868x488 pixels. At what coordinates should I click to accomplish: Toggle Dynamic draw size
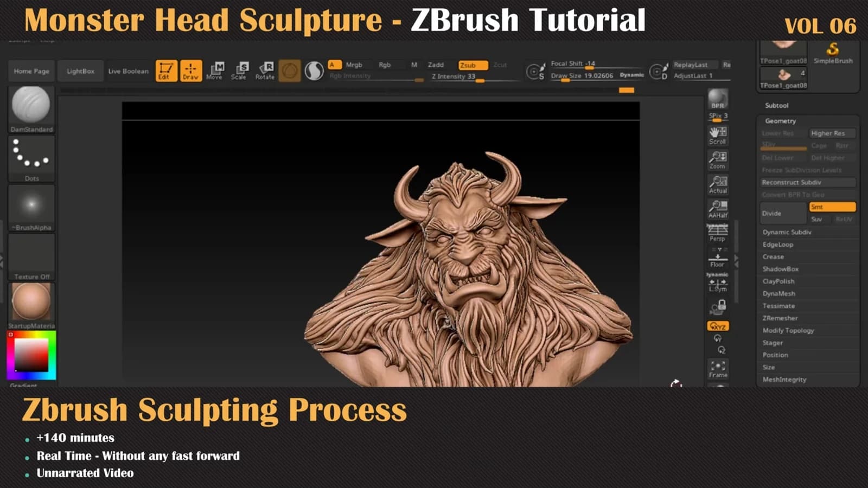point(632,75)
